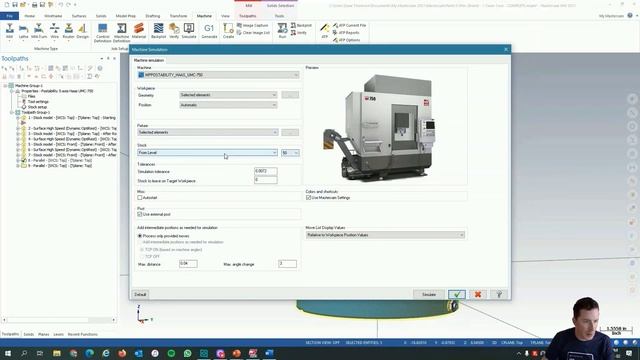
Task: Select Stock setup in the Toolpaths tree
Action: (37, 107)
